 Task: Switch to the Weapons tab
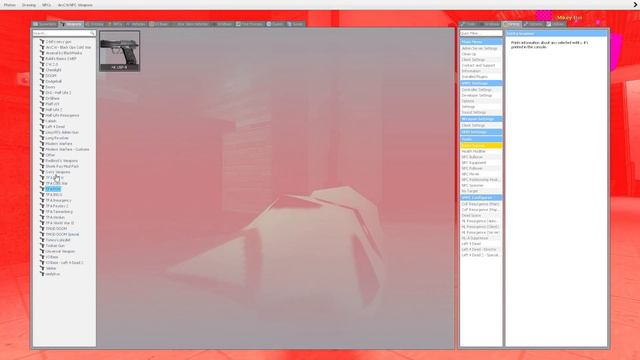71,24
